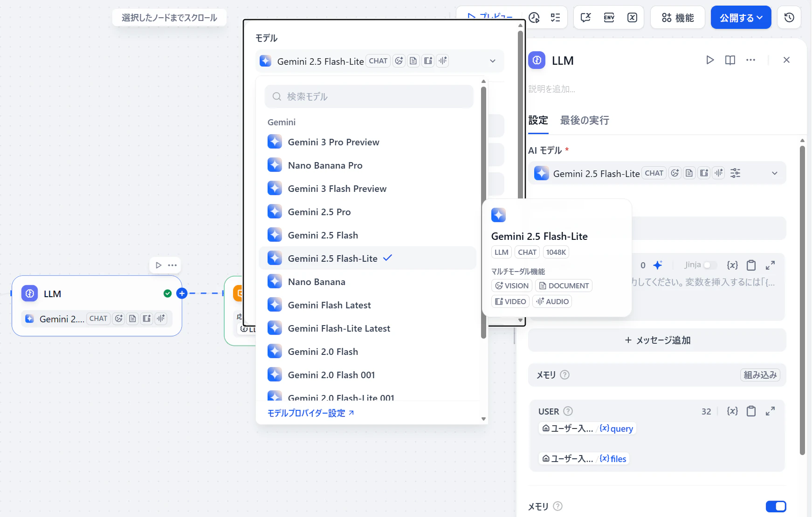
Task: Focus the 検索モデル search field
Action: point(369,96)
